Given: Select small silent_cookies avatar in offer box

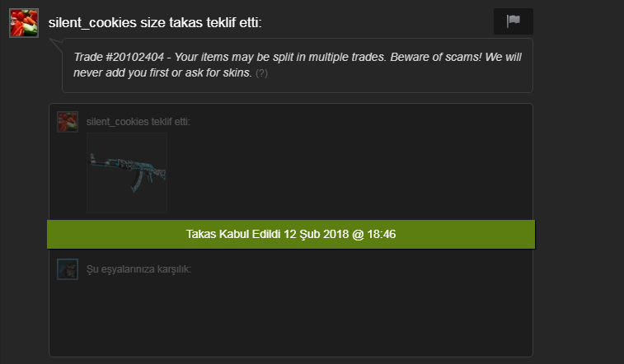Looking at the screenshot, I should (x=68, y=122).
